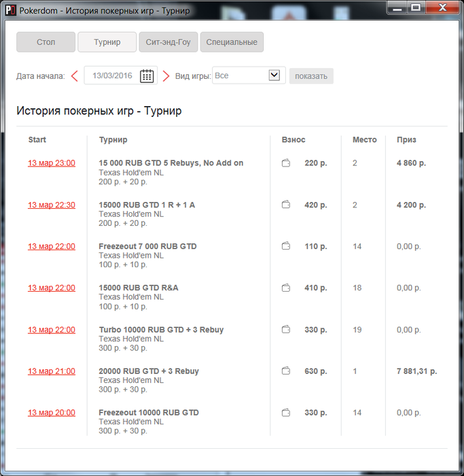Open 13 мар 22:00 link for Freezeout 7 000
This screenshot has width=464, height=476.
(52, 246)
